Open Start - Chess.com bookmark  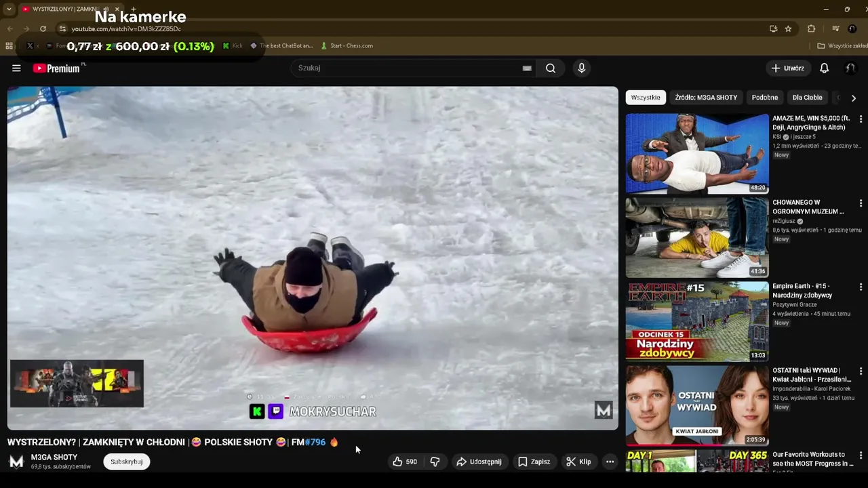tap(347, 45)
